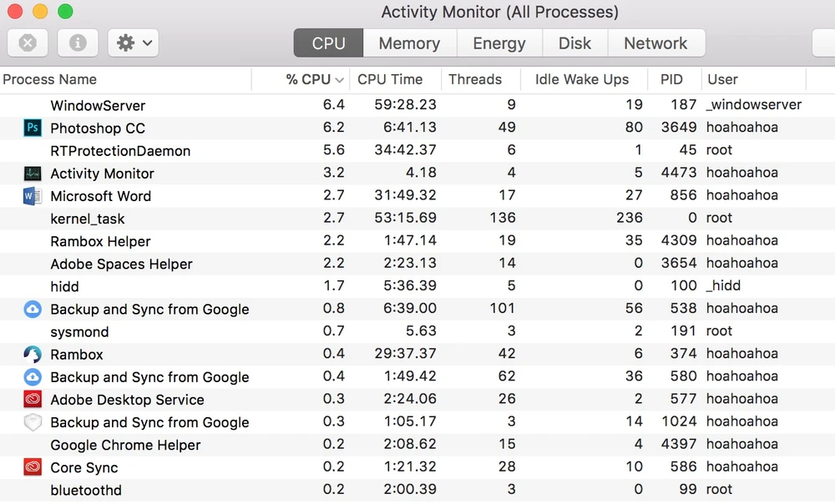Click the Adobe Desktop Service icon
This screenshot has width=835, height=504.
pos(33,400)
